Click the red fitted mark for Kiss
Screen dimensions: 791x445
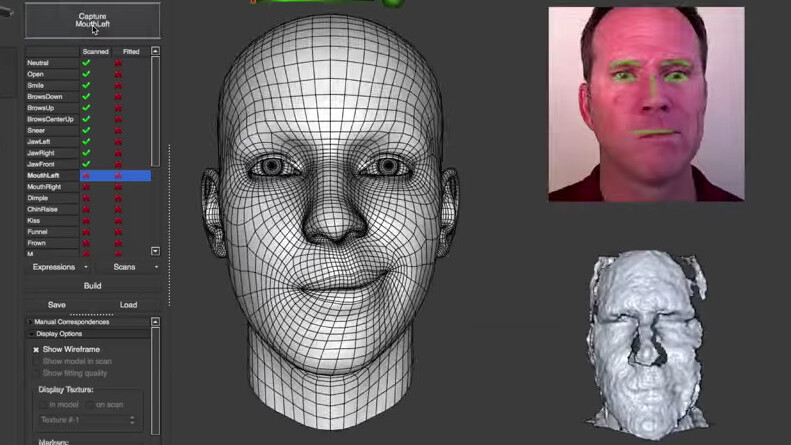click(118, 220)
